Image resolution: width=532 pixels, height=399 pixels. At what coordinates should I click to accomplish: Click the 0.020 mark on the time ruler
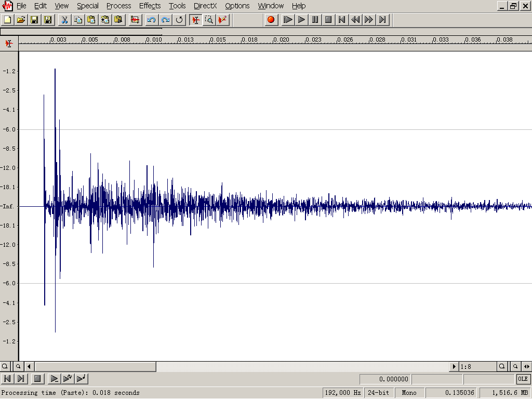coord(281,39)
